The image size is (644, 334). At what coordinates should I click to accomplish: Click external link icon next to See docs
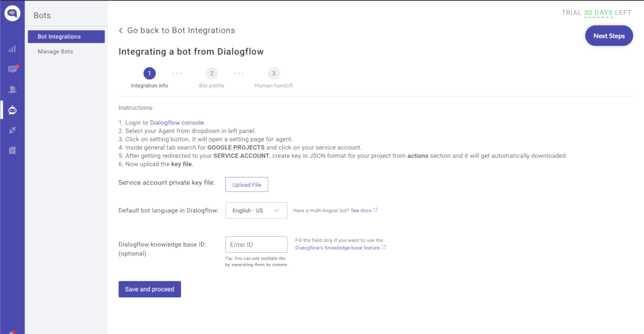point(375,210)
